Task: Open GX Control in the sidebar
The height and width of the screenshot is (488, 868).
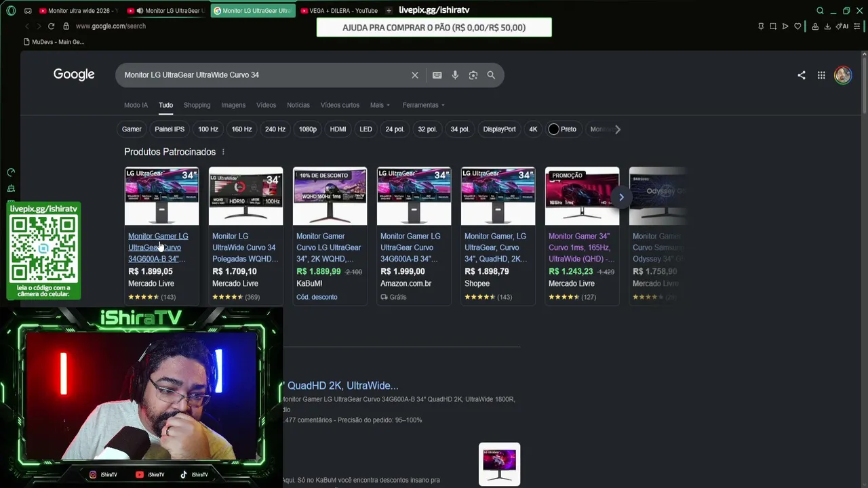Action: pyautogui.click(x=11, y=173)
